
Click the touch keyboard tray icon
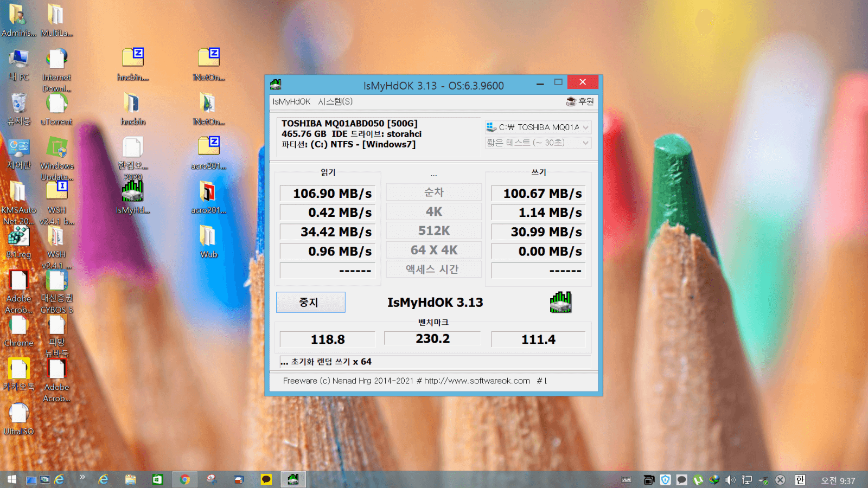(x=626, y=480)
